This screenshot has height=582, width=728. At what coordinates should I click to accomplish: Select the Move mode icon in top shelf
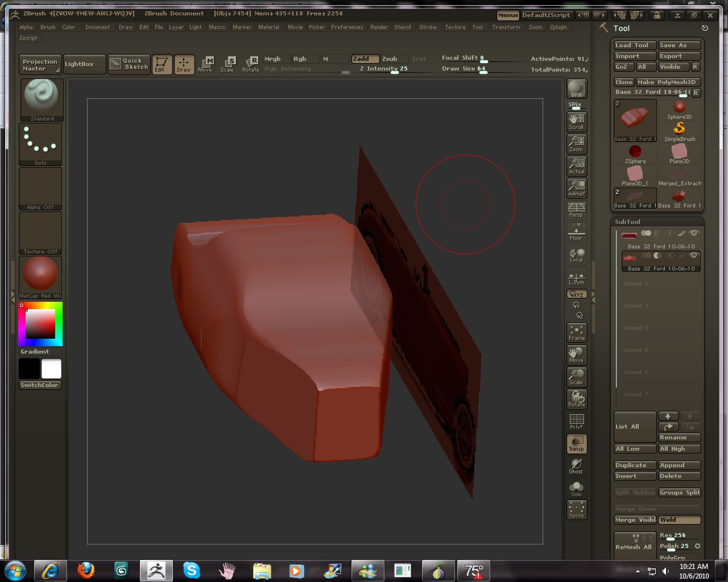205,64
